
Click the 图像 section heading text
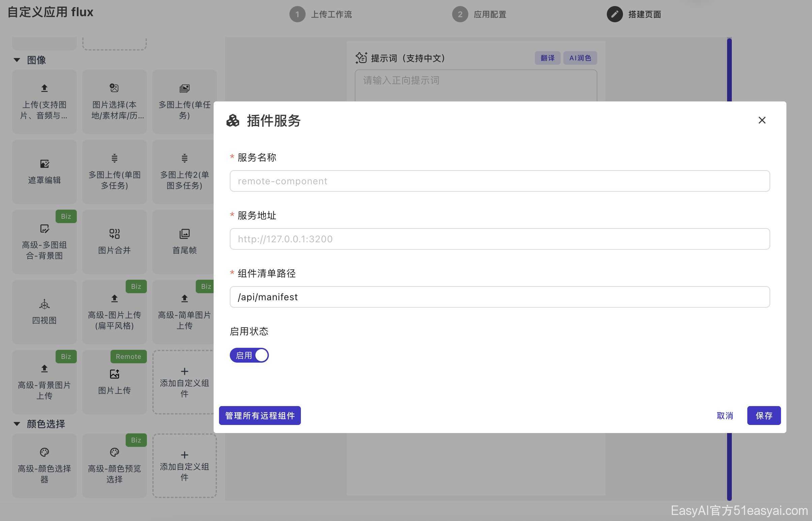(x=36, y=60)
